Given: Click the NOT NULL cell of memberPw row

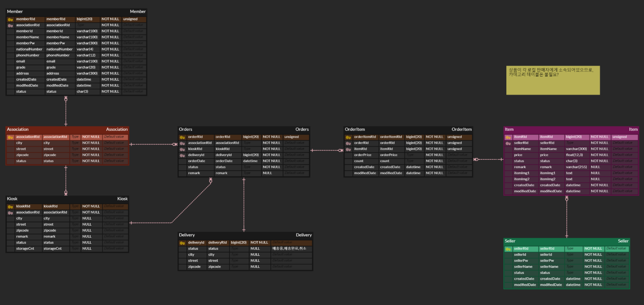Looking at the screenshot, I should click(x=110, y=43).
